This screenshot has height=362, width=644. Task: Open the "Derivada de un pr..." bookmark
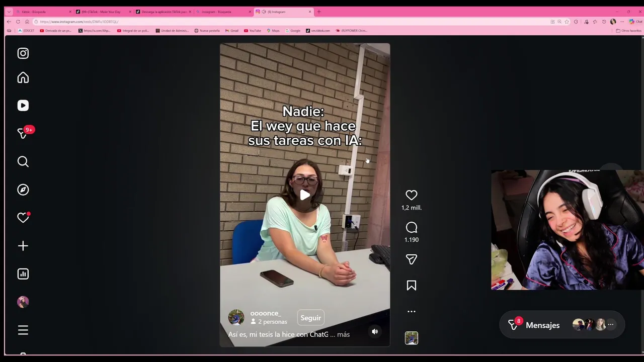click(x=55, y=31)
